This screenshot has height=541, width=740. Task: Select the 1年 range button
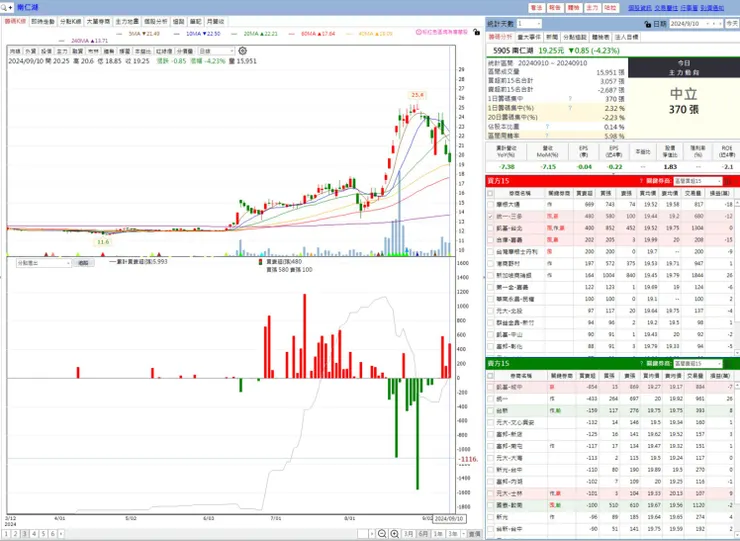[x=438, y=534]
